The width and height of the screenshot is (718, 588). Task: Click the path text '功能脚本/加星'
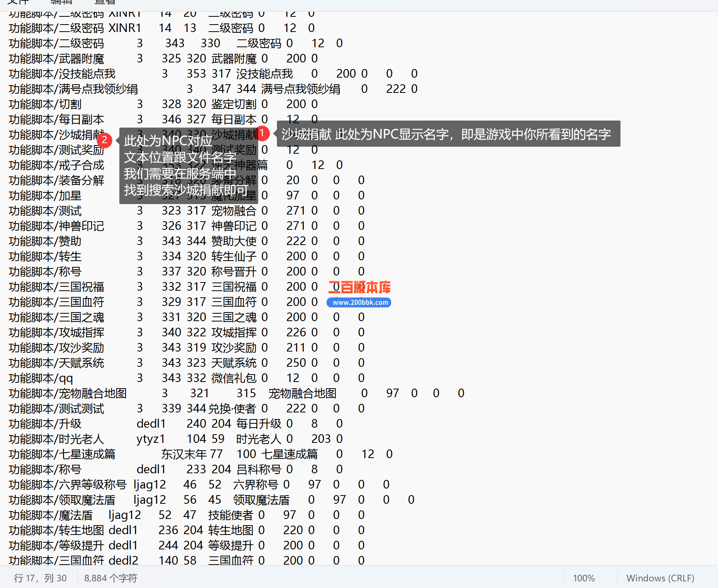tap(45, 195)
